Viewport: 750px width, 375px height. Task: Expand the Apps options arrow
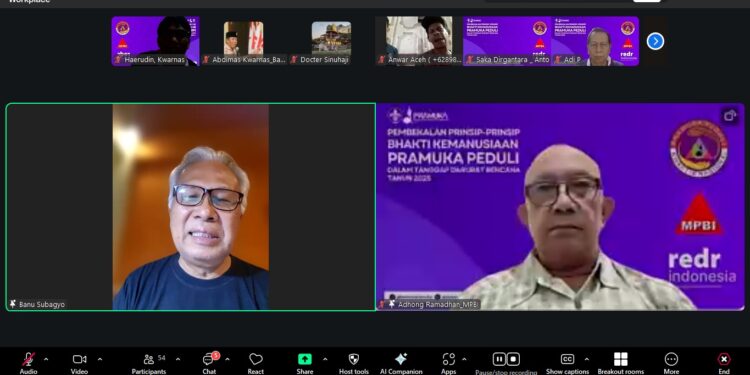pyautogui.click(x=464, y=359)
